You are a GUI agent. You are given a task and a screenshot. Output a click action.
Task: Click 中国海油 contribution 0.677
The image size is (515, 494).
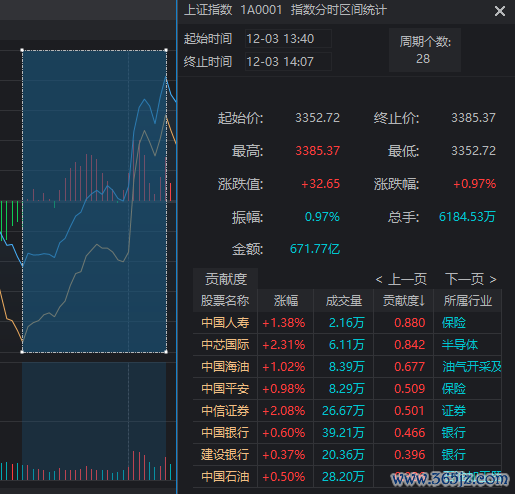coord(410,367)
